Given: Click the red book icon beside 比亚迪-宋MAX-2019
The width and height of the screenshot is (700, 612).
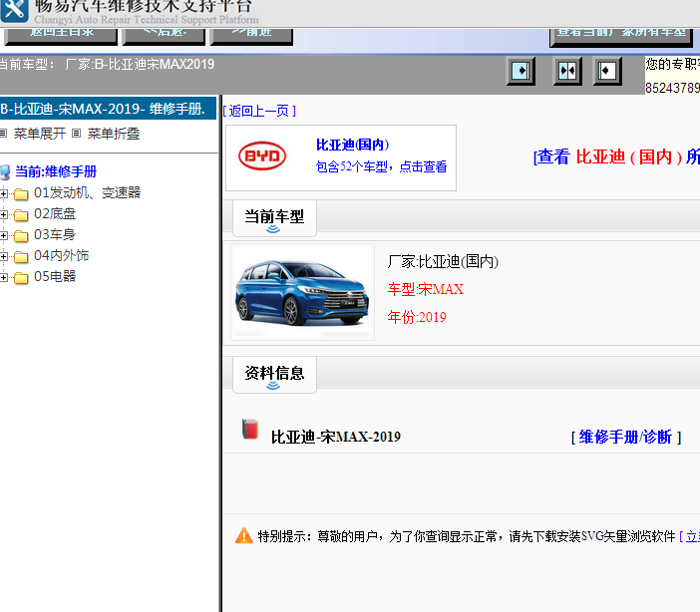Looking at the screenshot, I should 250,430.
